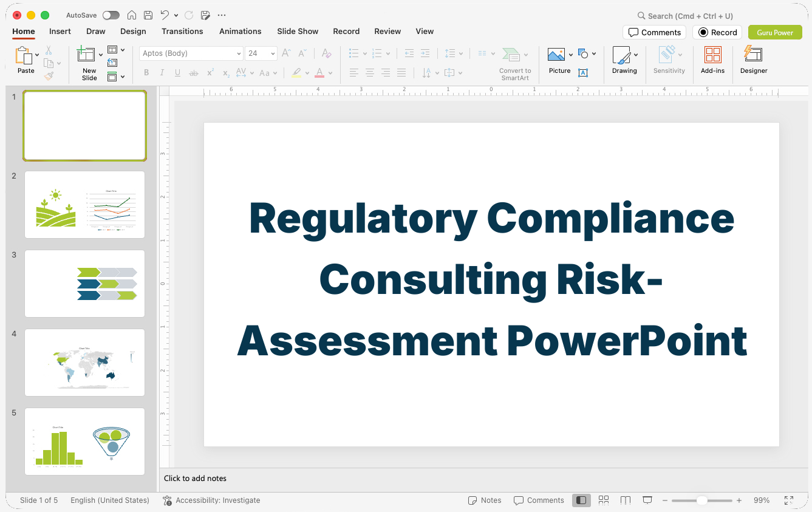Toggle Subscript formatting
812x512 pixels.
click(x=226, y=73)
